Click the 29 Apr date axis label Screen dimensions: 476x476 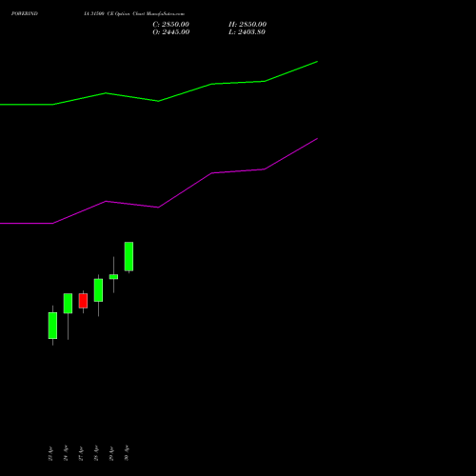(x=111, y=453)
